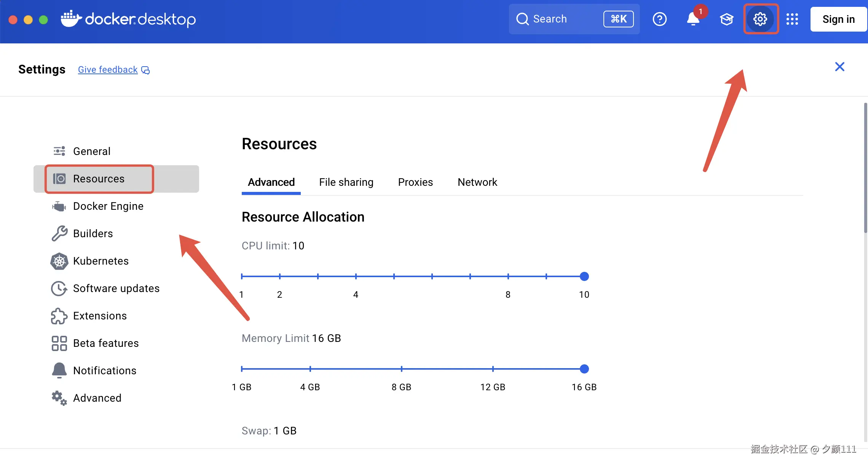Set CPU limit slider to 4

point(356,276)
